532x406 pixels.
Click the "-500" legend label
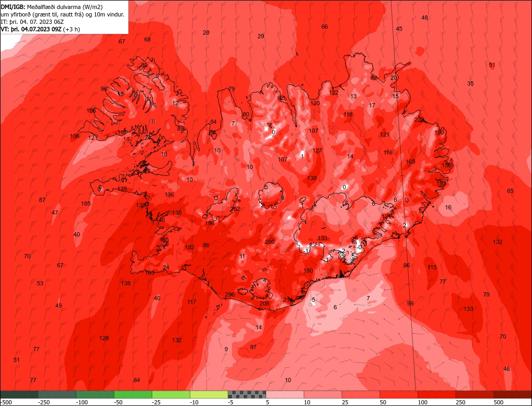[6, 402]
